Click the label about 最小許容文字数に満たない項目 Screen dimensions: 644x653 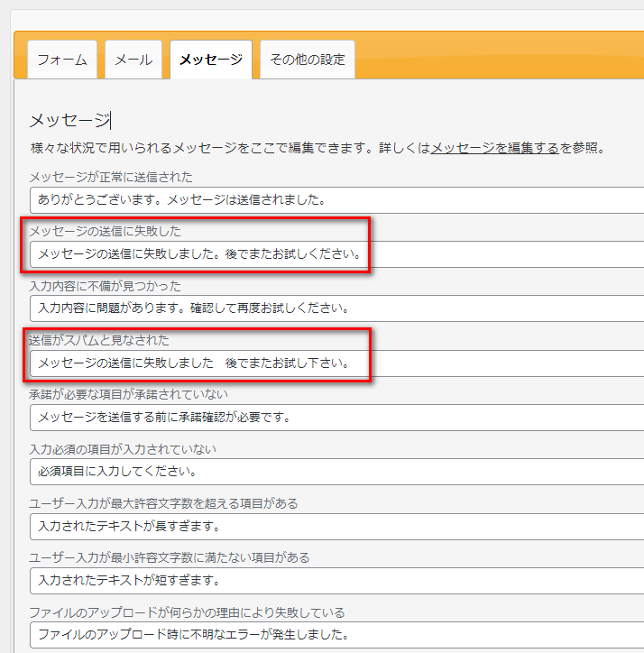click(170, 557)
